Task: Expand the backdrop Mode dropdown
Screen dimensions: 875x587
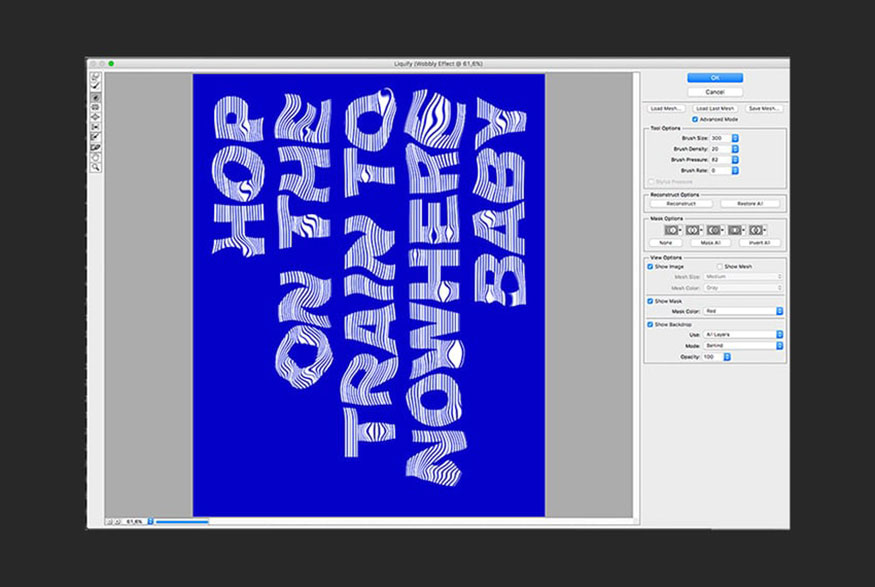Action: click(743, 345)
